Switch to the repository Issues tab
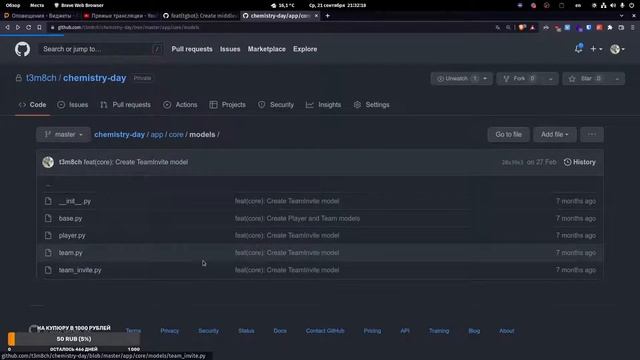 [x=73, y=105]
